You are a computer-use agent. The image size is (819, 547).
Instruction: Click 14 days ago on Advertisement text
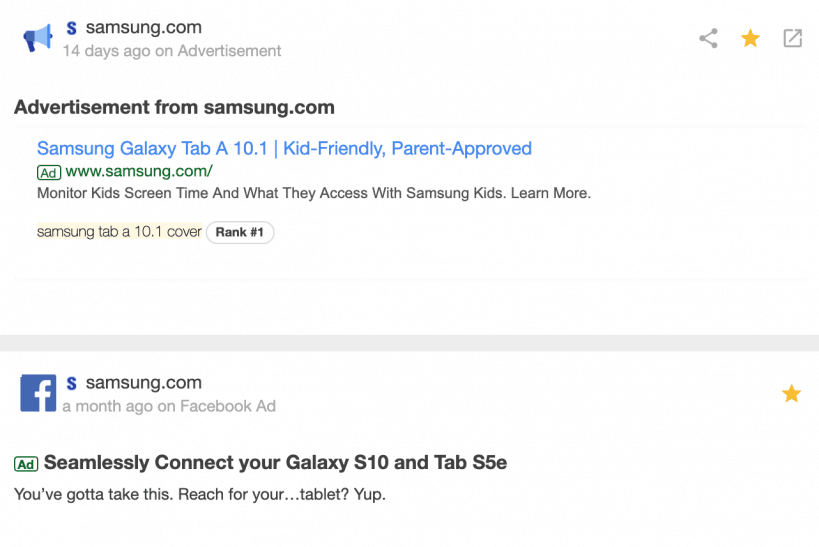(x=172, y=51)
